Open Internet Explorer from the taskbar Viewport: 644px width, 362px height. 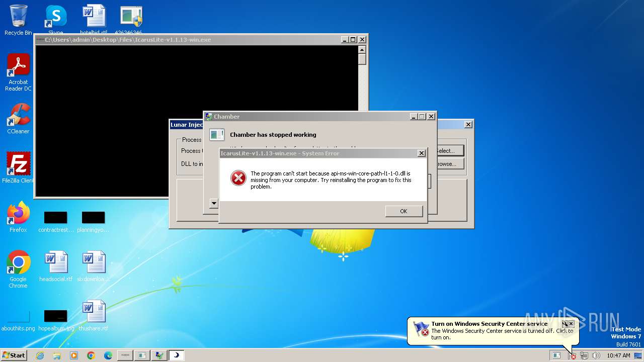coord(40,355)
